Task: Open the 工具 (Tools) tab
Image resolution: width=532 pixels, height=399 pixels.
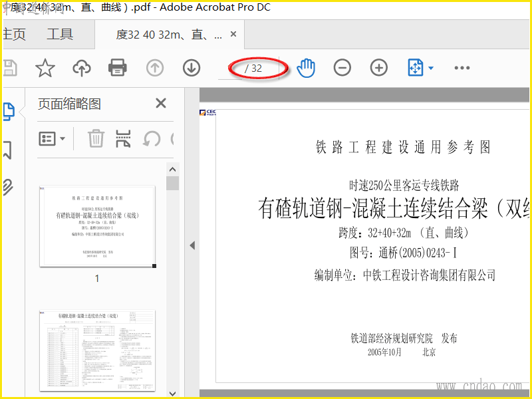Action: [60, 35]
